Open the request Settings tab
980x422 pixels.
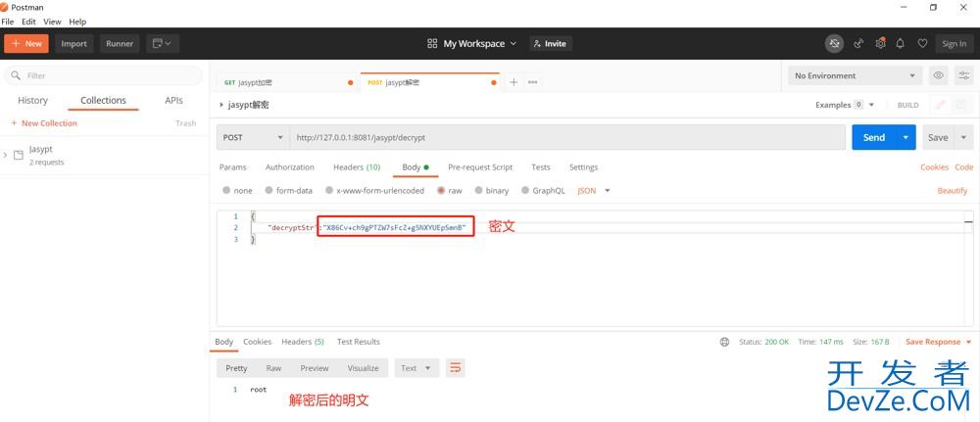(x=583, y=167)
